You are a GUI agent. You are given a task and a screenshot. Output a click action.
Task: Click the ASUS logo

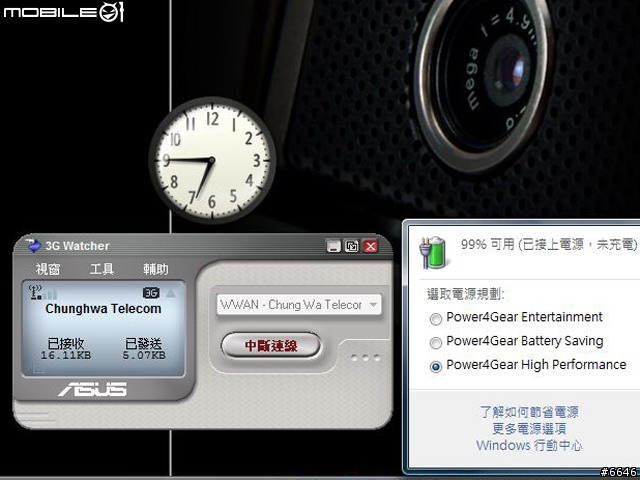pyautogui.click(x=93, y=389)
